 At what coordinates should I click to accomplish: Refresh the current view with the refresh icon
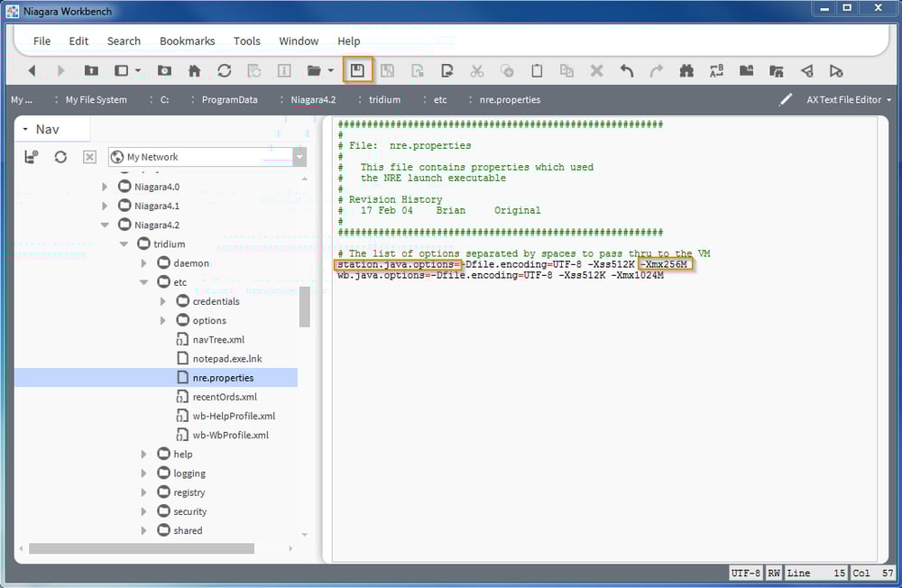click(224, 70)
